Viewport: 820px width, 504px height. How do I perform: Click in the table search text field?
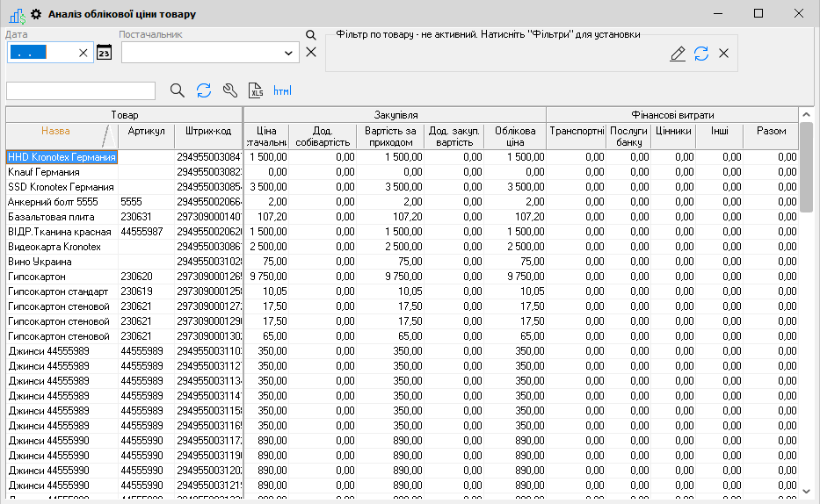(x=81, y=91)
